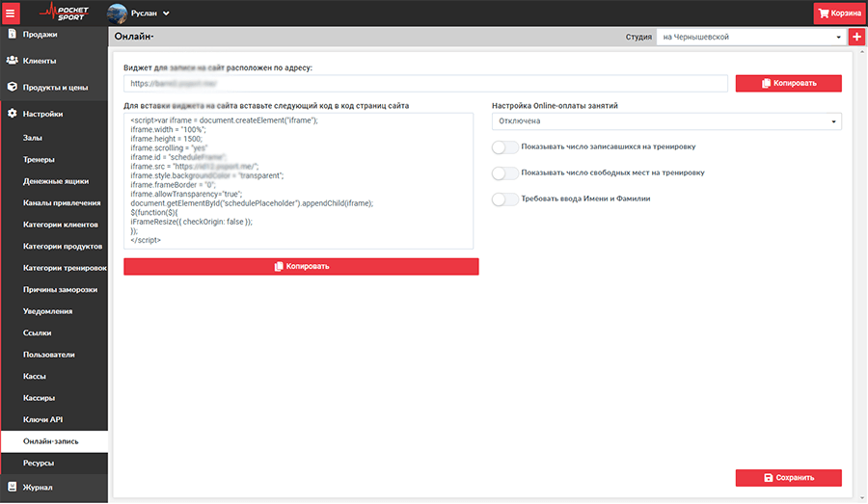
Task: Click the widget address URL field
Action: tap(425, 84)
